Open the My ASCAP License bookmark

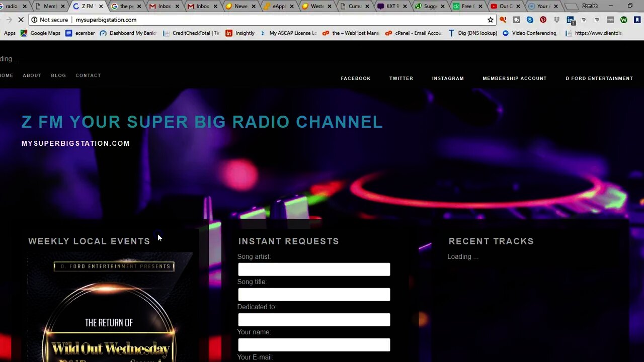288,33
